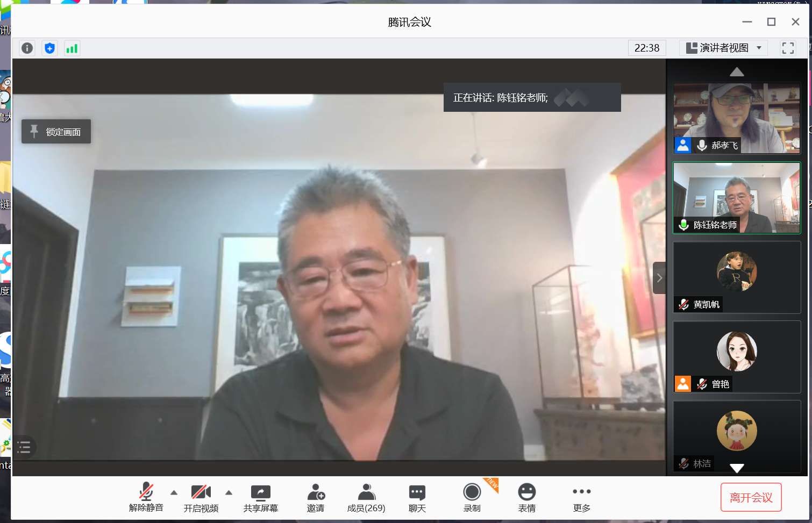The image size is (812, 523).
Task: Expand video options arrow next to camera
Action: coord(229,492)
